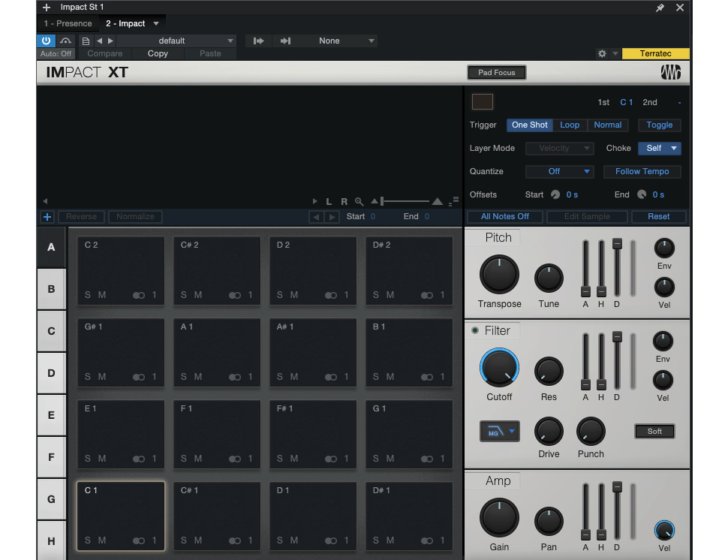The height and width of the screenshot is (560, 728).
Task: Pin the Impact St 1 window
Action: (660, 8)
